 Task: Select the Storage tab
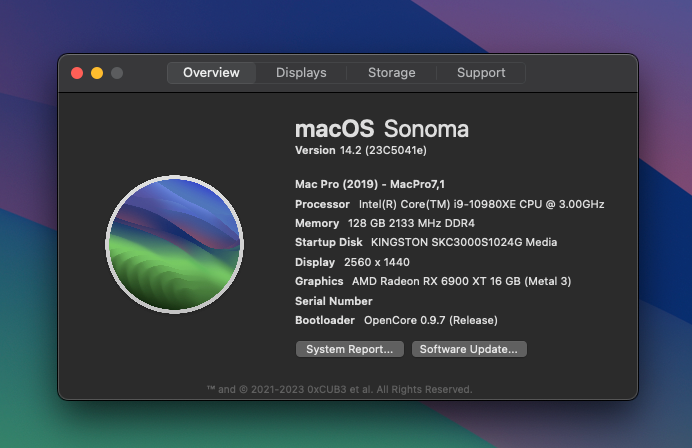(x=391, y=73)
